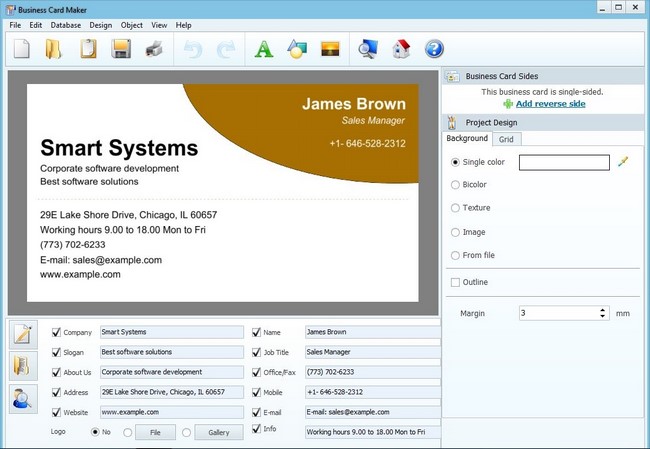Enable the Outline checkbox
This screenshot has height=449, width=650.
[456, 282]
